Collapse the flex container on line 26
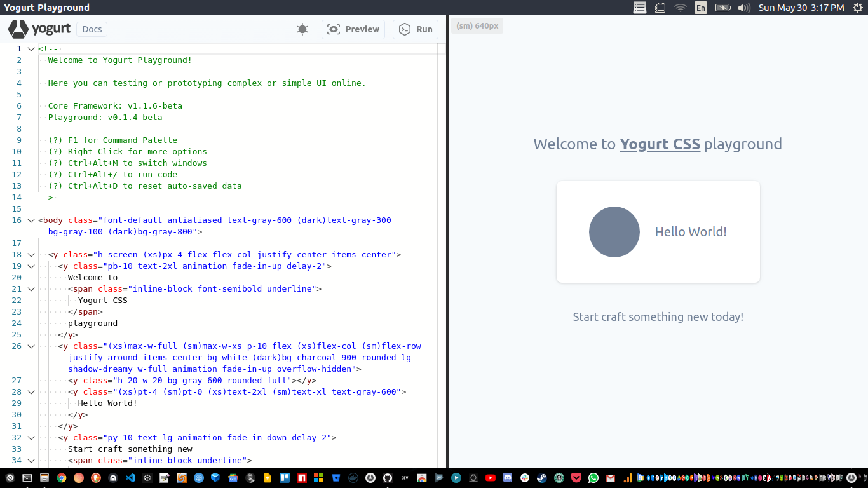The image size is (868, 488). (x=31, y=346)
